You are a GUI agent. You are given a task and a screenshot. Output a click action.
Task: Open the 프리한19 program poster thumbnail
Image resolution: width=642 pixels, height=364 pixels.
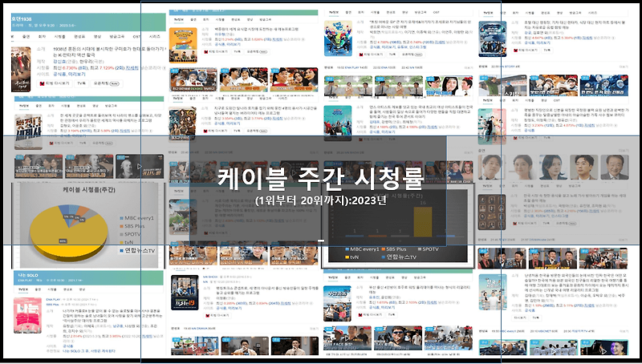(x=185, y=293)
